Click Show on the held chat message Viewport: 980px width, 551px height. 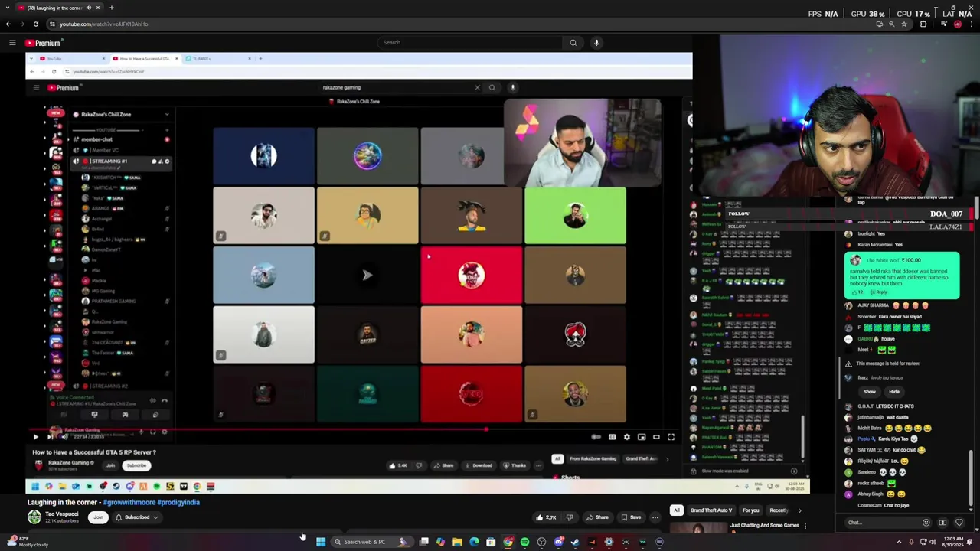870,392
